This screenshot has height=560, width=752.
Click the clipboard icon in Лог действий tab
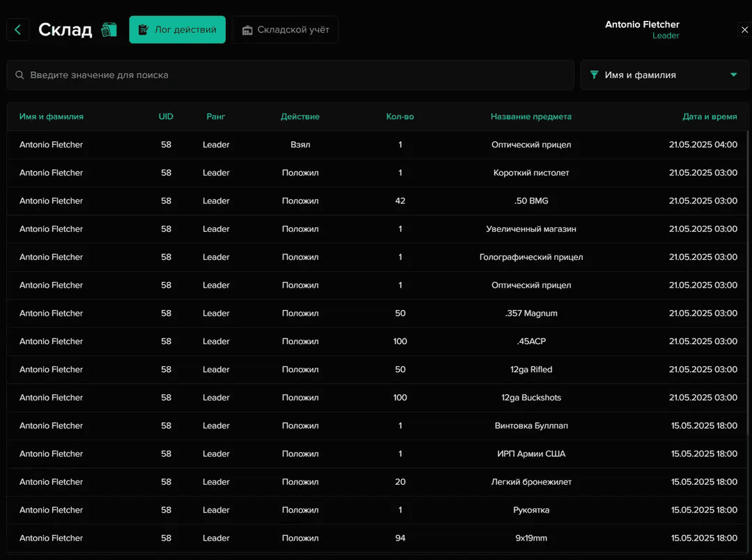pyautogui.click(x=143, y=30)
